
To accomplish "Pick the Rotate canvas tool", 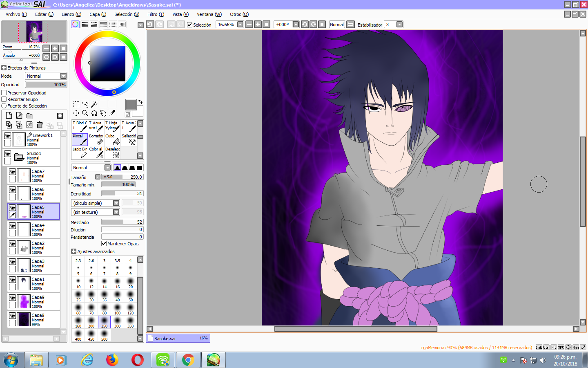I will [94, 113].
